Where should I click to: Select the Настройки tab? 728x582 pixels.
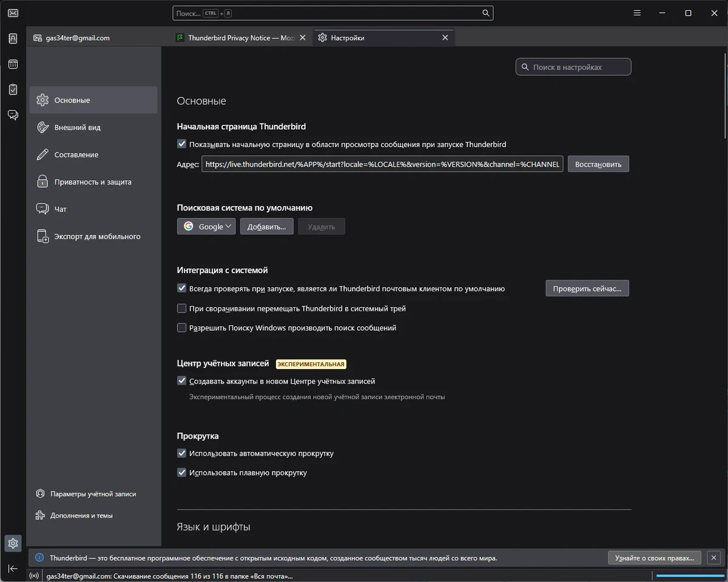tap(383, 38)
